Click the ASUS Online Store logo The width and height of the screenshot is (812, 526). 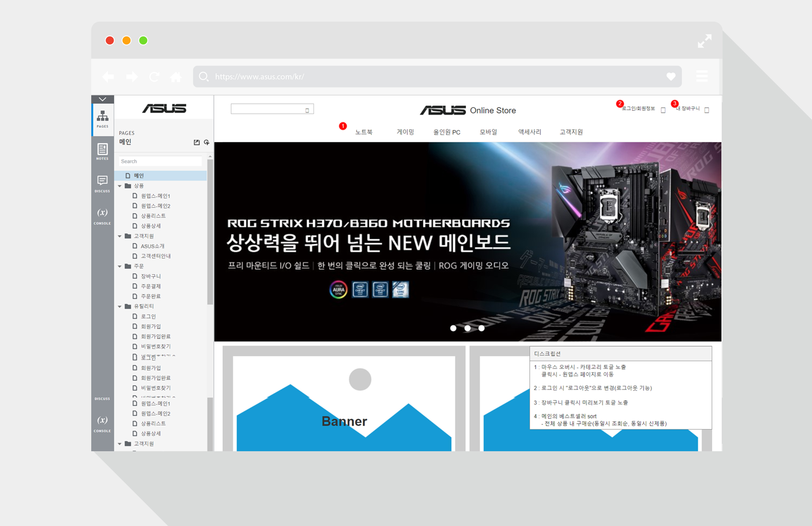pos(468,110)
